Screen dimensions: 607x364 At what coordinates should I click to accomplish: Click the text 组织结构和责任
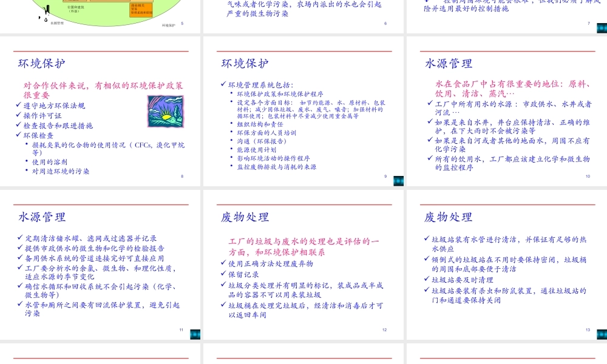[x=260, y=124]
